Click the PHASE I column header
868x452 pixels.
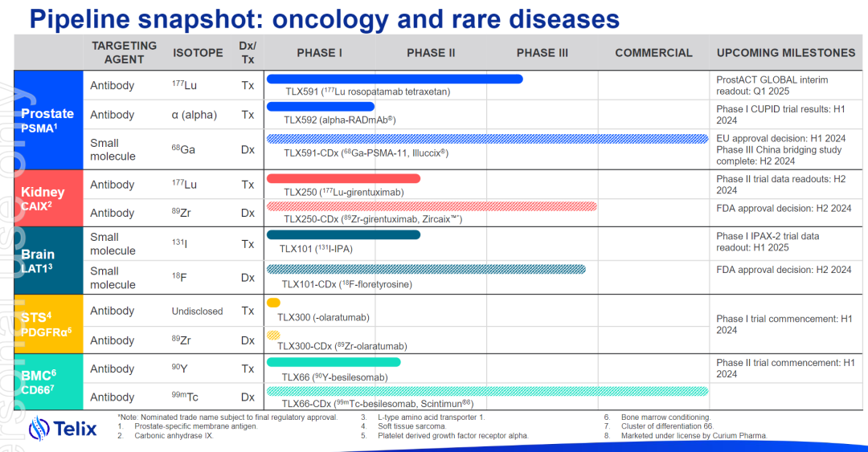[319, 53]
